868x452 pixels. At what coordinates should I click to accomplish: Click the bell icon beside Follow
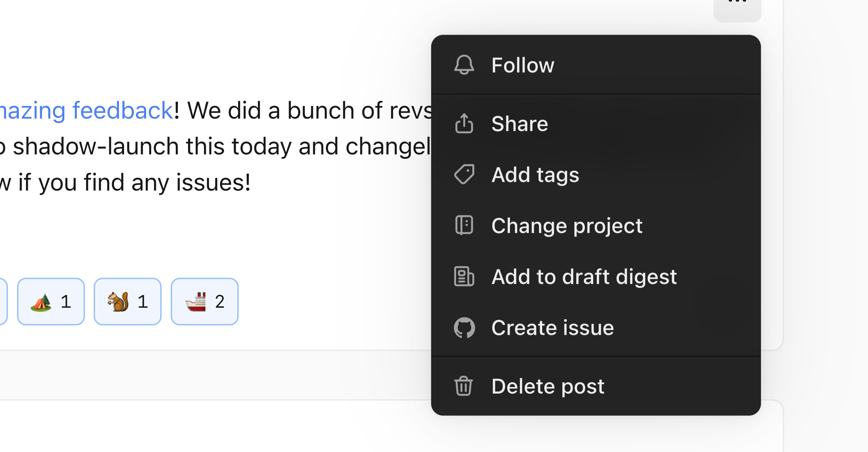[464, 65]
